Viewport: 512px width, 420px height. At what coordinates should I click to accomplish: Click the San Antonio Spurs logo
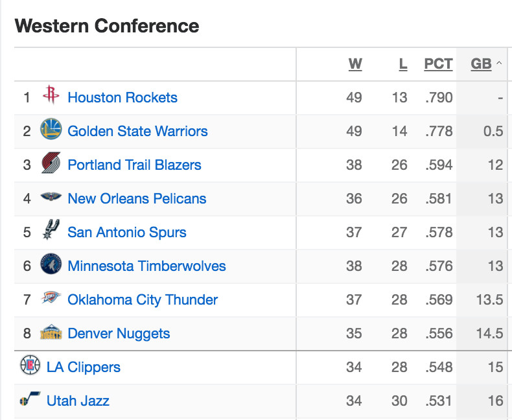(x=51, y=229)
